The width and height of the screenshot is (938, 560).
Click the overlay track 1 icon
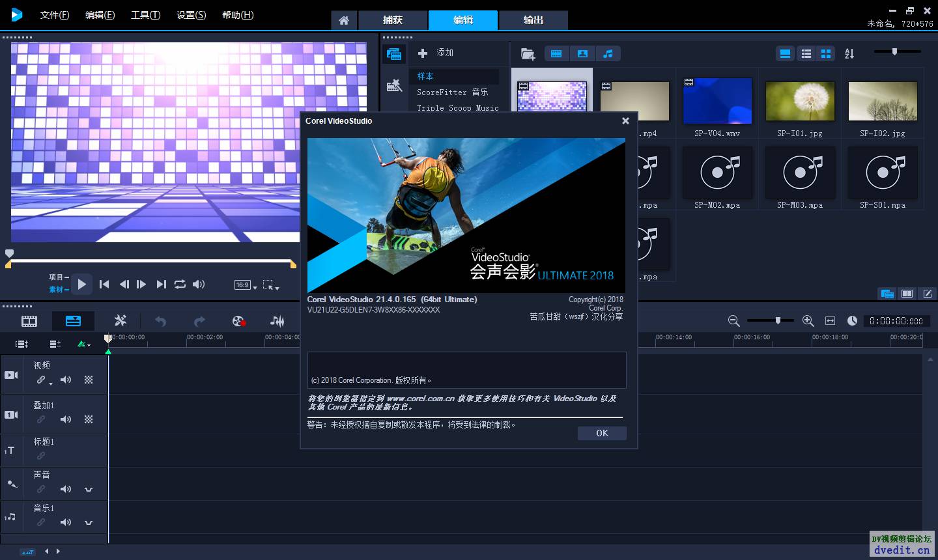click(x=11, y=415)
